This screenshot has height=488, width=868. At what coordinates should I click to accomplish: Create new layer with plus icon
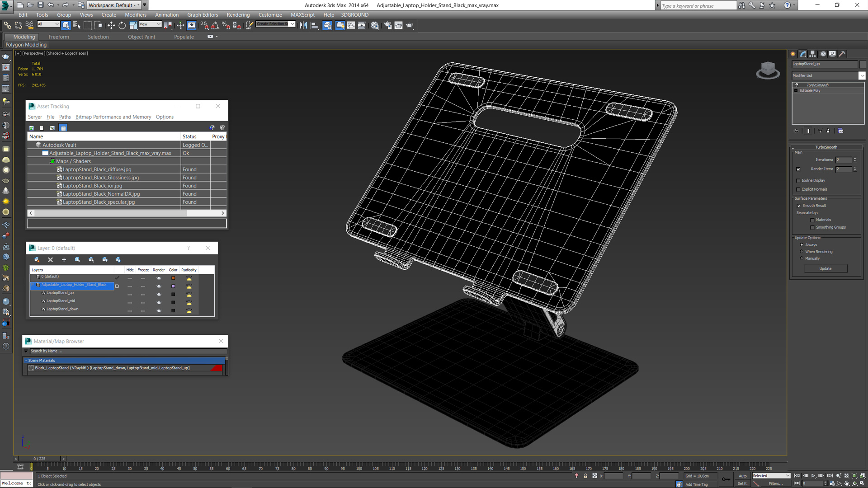click(x=64, y=260)
